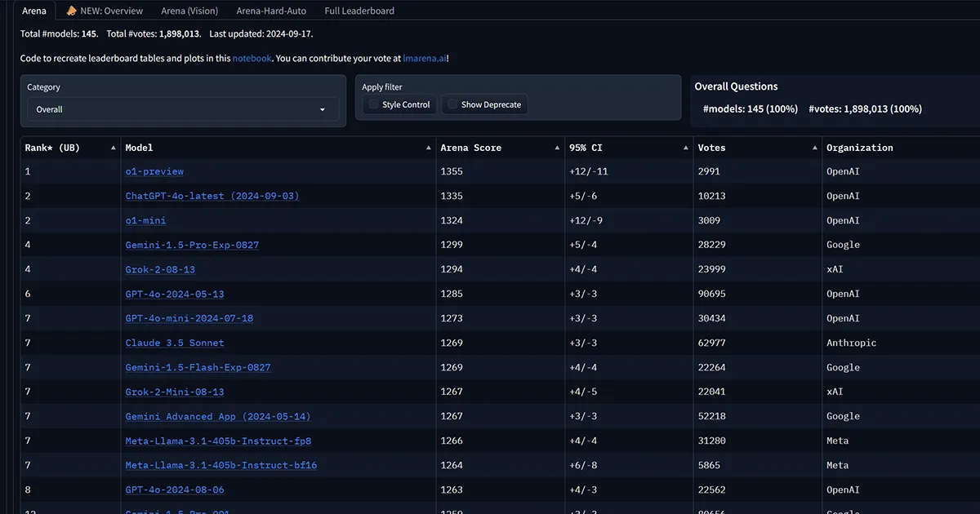Image resolution: width=980 pixels, height=514 pixels.
Task: Sort by Rank column arrow icon
Action: [x=113, y=148]
